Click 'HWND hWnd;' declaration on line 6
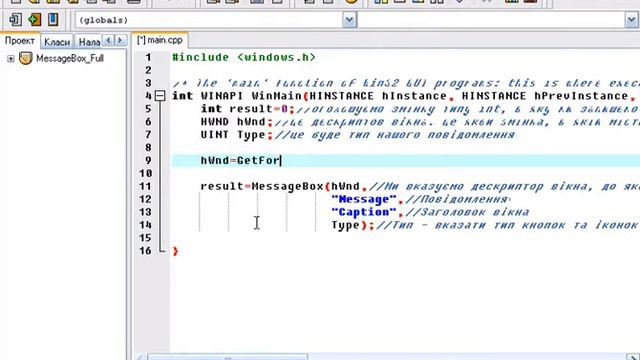640x360 pixels. (236, 122)
